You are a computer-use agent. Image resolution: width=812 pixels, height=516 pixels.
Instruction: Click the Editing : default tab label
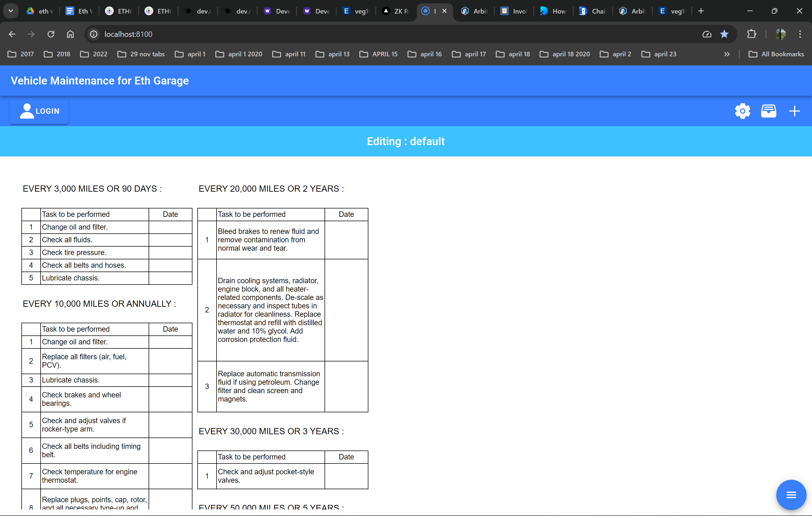point(406,141)
